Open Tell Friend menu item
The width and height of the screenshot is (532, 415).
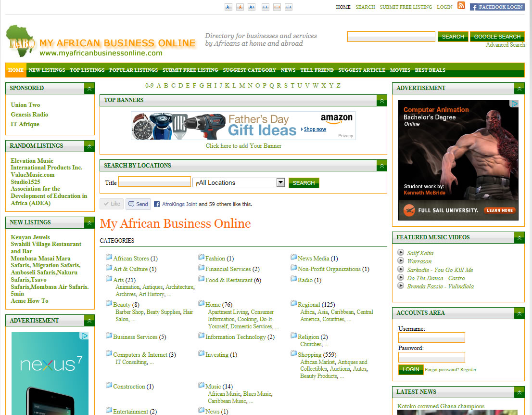click(x=317, y=70)
